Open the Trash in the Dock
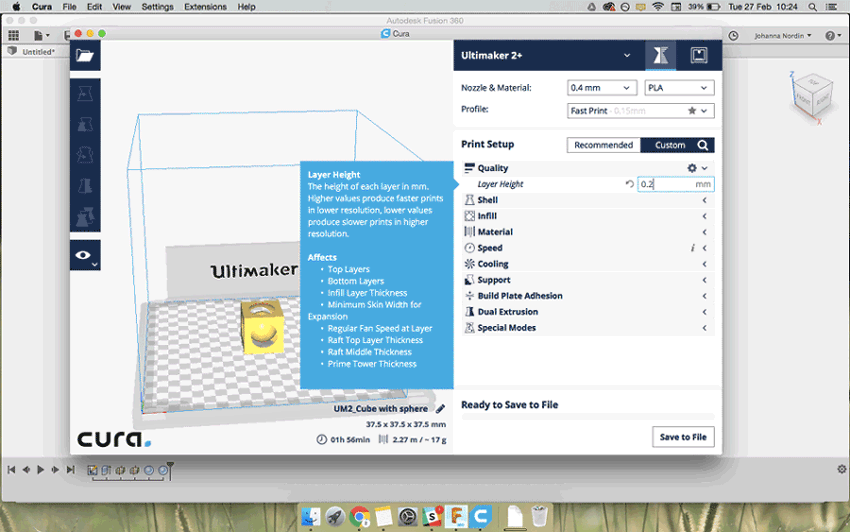850x532 pixels. click(539, 516)
